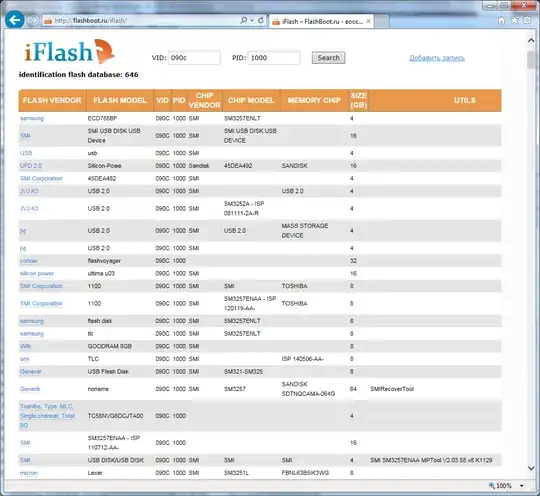Open the Generik vendor link
Viewport: 540px width, 496px height.
[30, 389]
